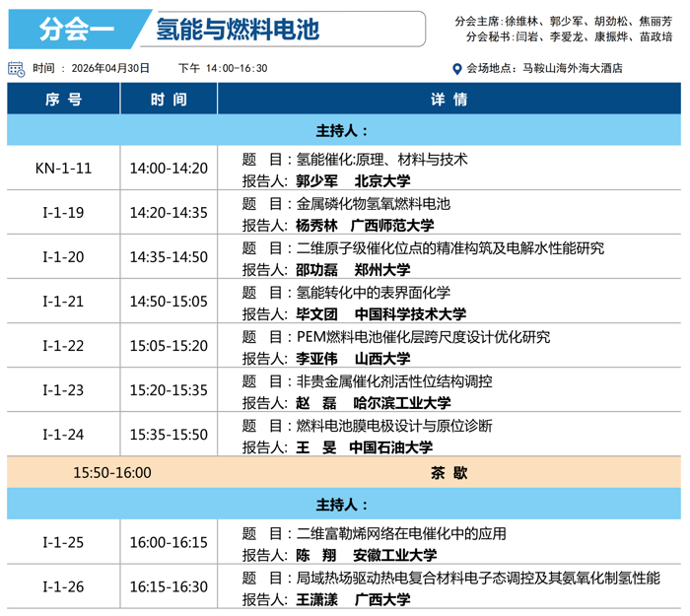Click the calendar icon beside 时间
The image size is (690, 616).
tap(16, 68)
